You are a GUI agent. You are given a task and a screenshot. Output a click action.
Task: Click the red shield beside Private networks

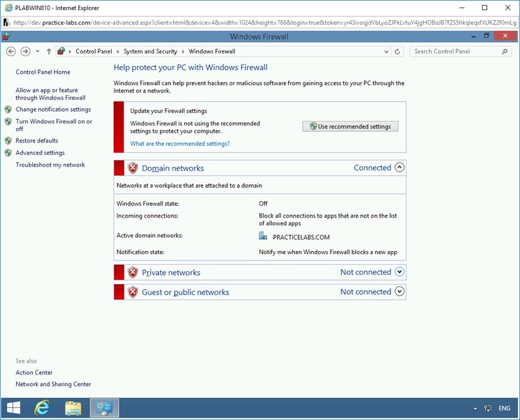(x=132, y=272)
